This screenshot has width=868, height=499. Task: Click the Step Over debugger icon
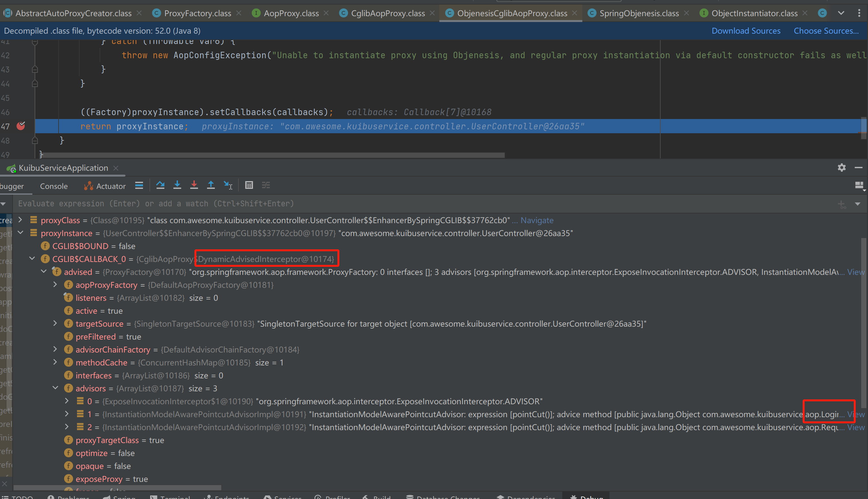click(x=160, y=185)
